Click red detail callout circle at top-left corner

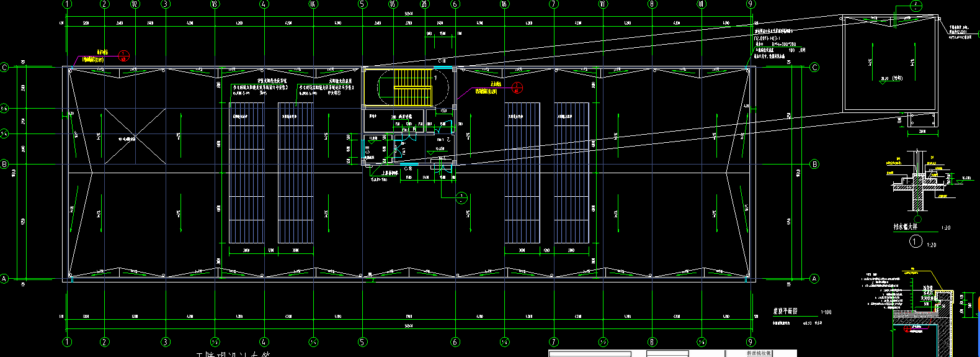[124, 56]
